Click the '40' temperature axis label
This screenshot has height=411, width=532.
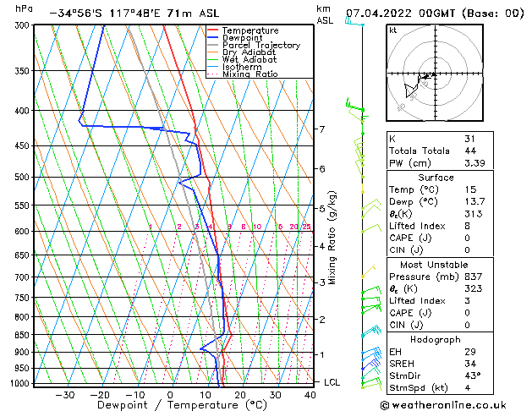(310, 395)
